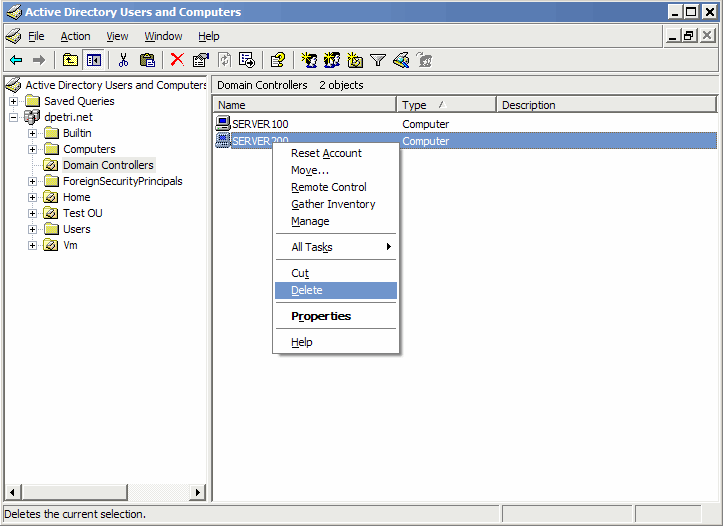The image size is (723, 526).
Task: Choose Manage from the context menu
Action: click(x=336, y=221)
